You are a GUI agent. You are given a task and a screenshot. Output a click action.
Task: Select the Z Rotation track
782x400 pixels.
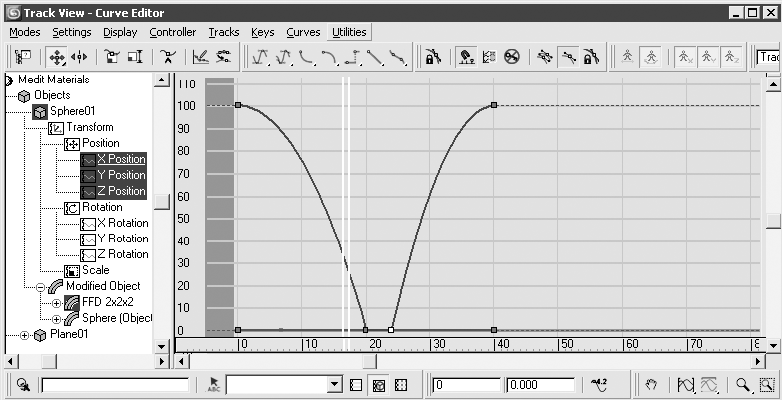[122, 254]
